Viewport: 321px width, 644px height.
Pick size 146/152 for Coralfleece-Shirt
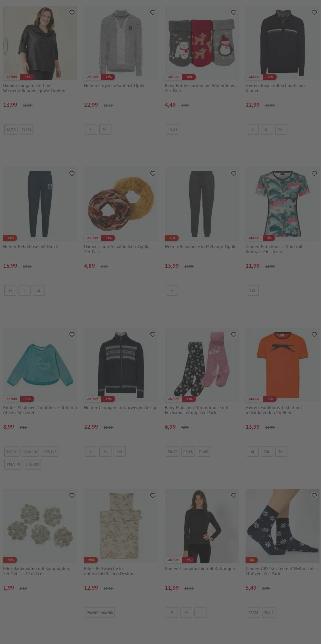tap(32, 464)
